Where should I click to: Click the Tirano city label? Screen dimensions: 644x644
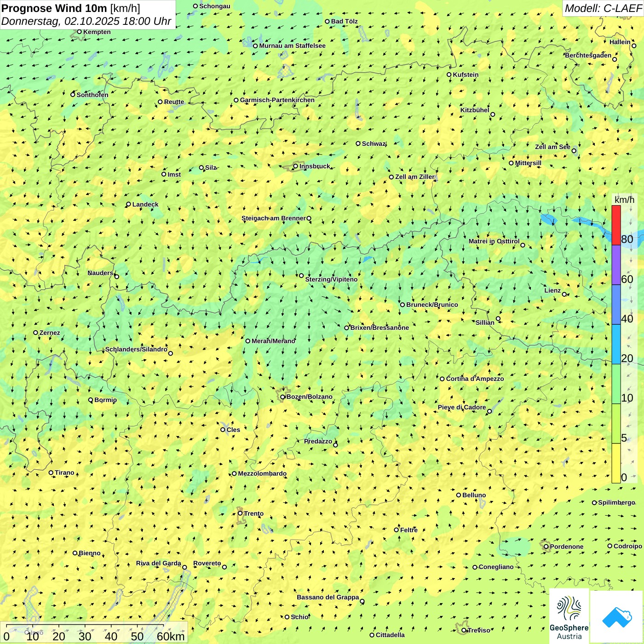(64, 472)
